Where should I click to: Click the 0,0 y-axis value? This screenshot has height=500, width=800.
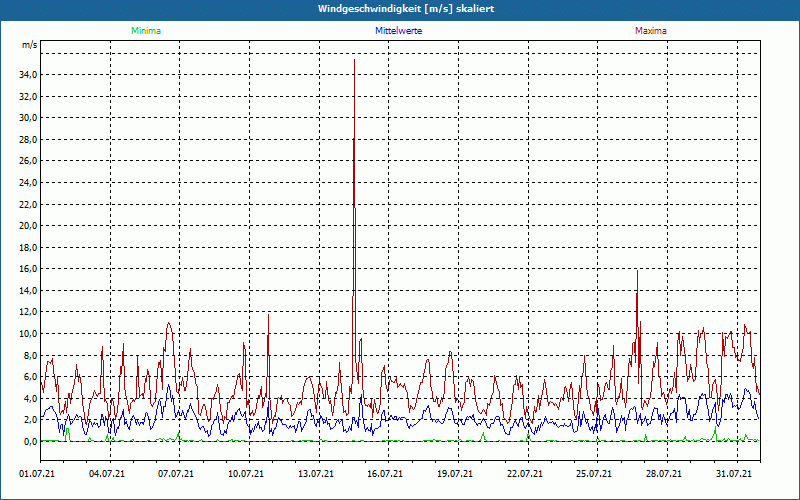30,442
